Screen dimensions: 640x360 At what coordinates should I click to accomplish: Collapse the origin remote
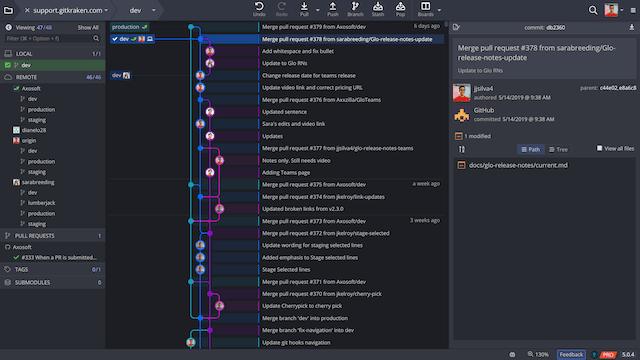point(29,140)
